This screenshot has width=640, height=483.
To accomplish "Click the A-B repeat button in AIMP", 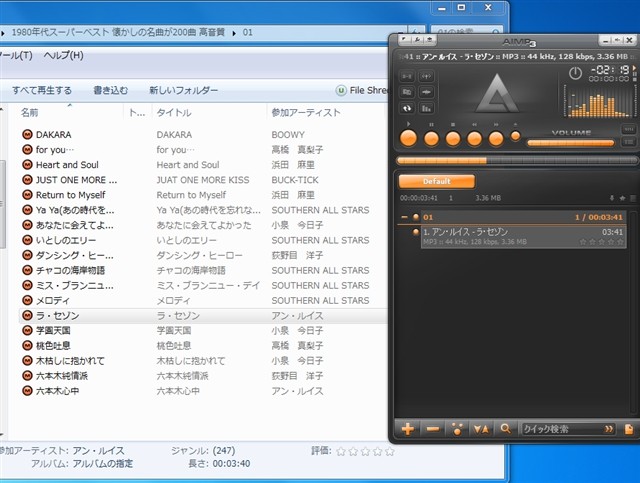I will (407, 76).
